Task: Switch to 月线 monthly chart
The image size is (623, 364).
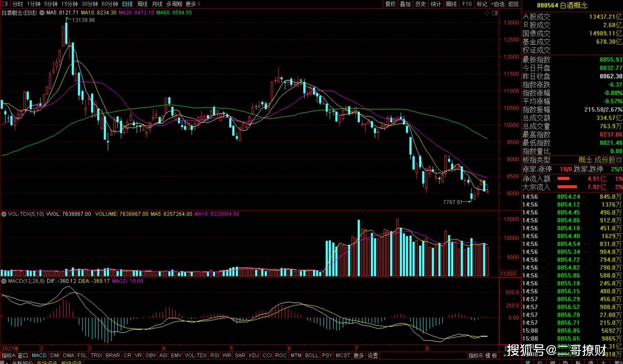Action: coord(157,4)
